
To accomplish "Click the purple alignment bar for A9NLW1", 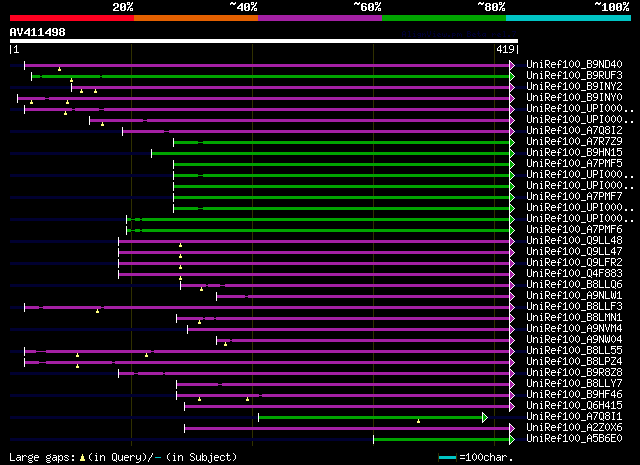I will [363, 297].
